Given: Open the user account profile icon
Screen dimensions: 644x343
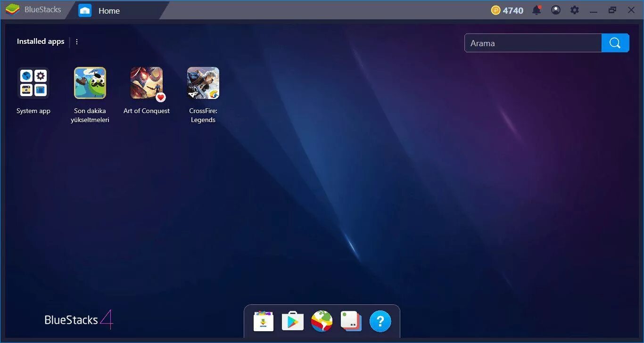Looking at the screenshot, I should tap(555, 9).
